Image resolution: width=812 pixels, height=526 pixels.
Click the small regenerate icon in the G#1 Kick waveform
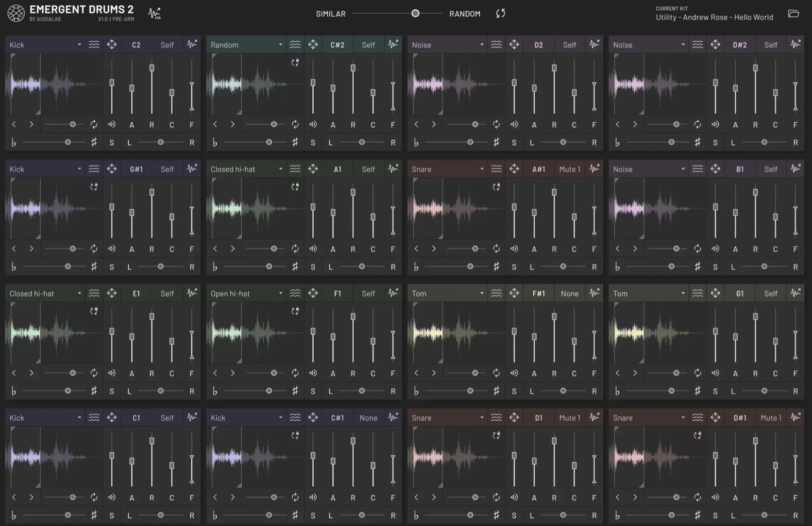[94, 187]
